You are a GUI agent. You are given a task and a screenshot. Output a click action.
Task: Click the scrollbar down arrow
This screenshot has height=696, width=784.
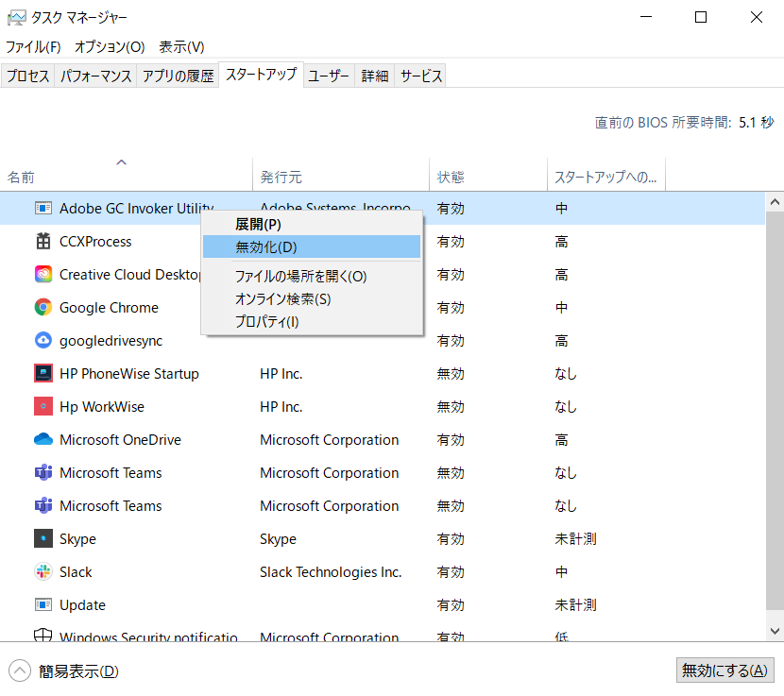tap(775, 631)
